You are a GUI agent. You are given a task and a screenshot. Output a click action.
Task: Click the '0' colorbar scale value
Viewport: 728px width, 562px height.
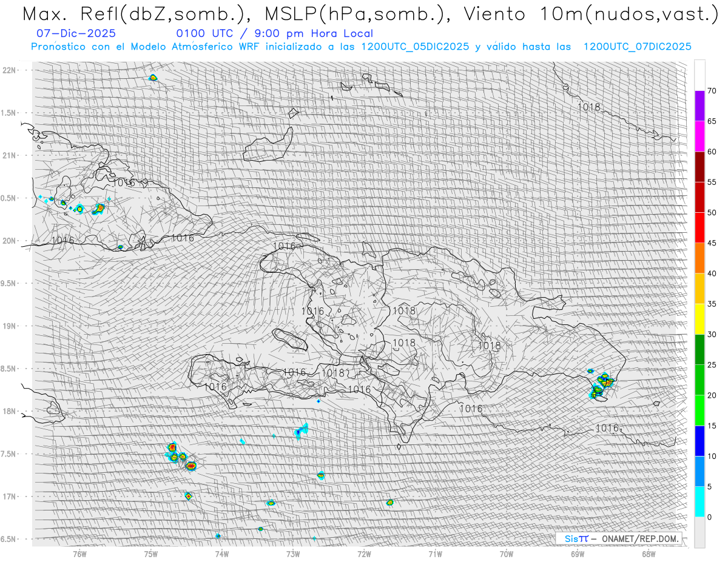pos(710,517)
